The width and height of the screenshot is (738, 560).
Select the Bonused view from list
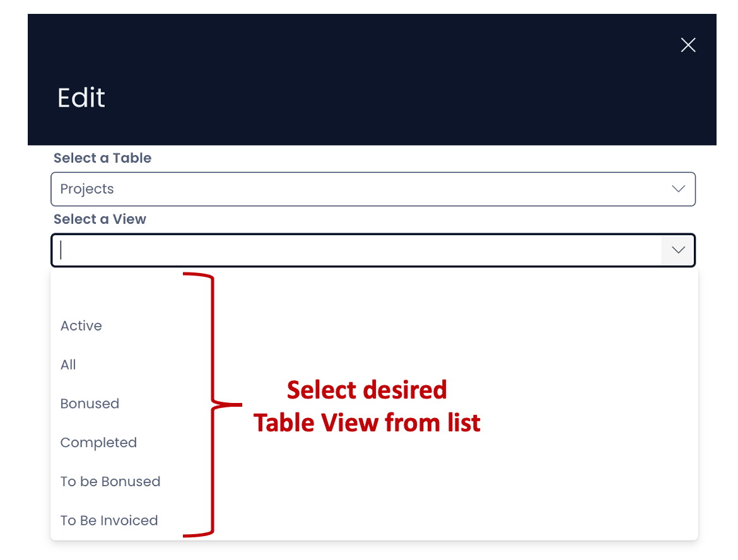(x=374, y=404)
